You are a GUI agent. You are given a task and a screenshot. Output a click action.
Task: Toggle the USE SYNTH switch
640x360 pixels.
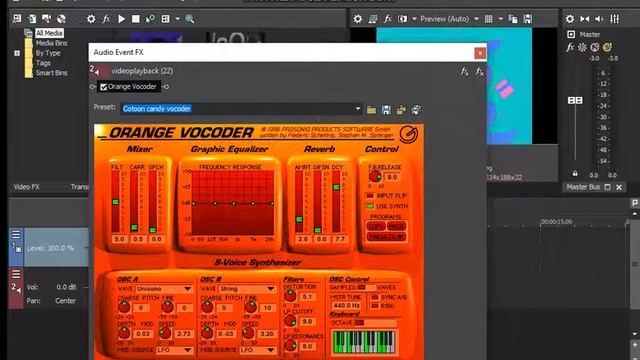pyautogui.click(x=370, y=206)
